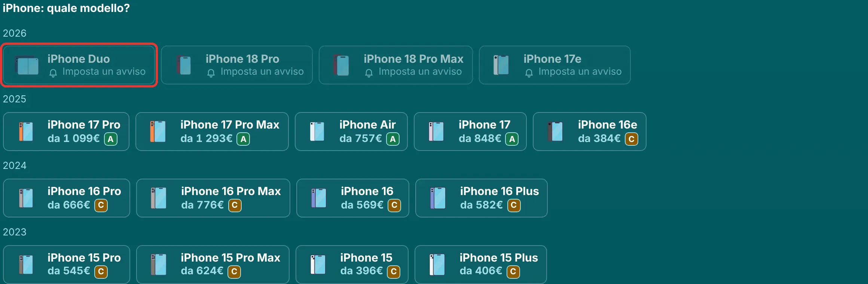This screenshot has width=868, height=284.
Task: Click the iPhone Duo foldable thumbnail
Action: (27, 65)
